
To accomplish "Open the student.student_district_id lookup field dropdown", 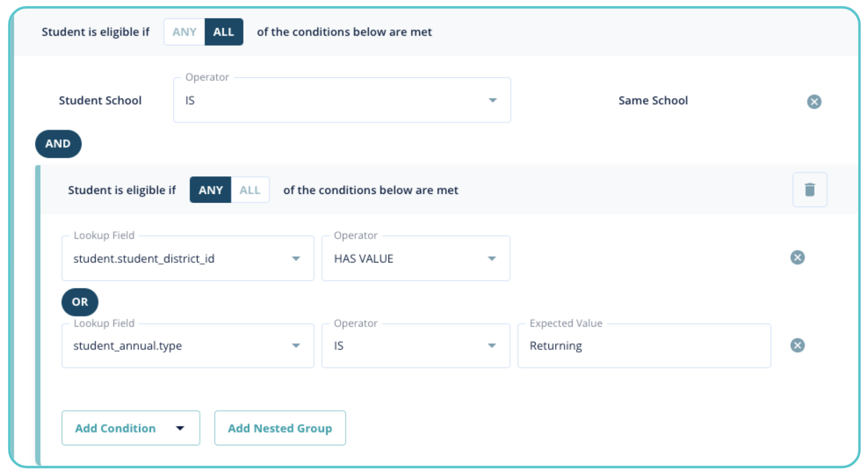I will tap(187, 259).
